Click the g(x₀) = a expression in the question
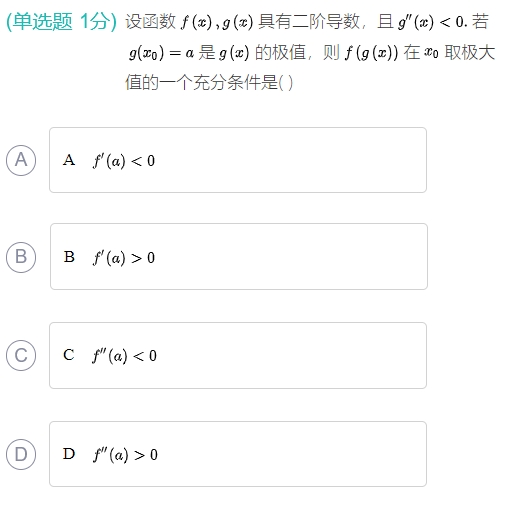 tap(161, 53)
